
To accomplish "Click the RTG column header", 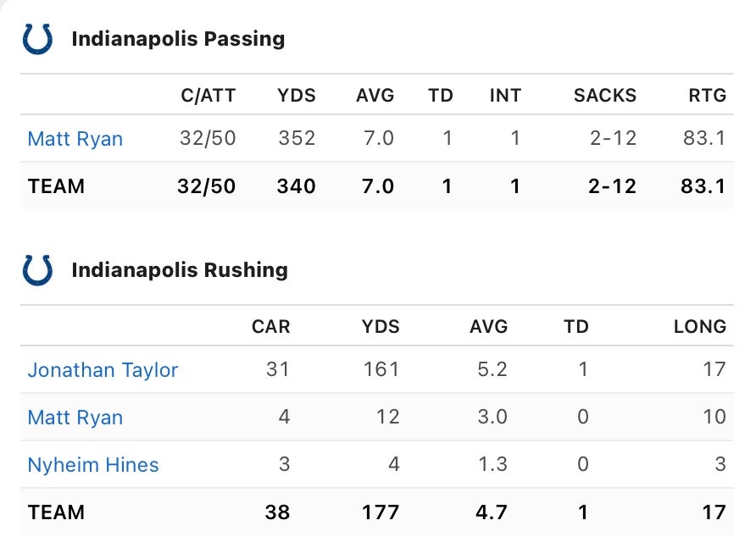I will [x=707, y=96].
